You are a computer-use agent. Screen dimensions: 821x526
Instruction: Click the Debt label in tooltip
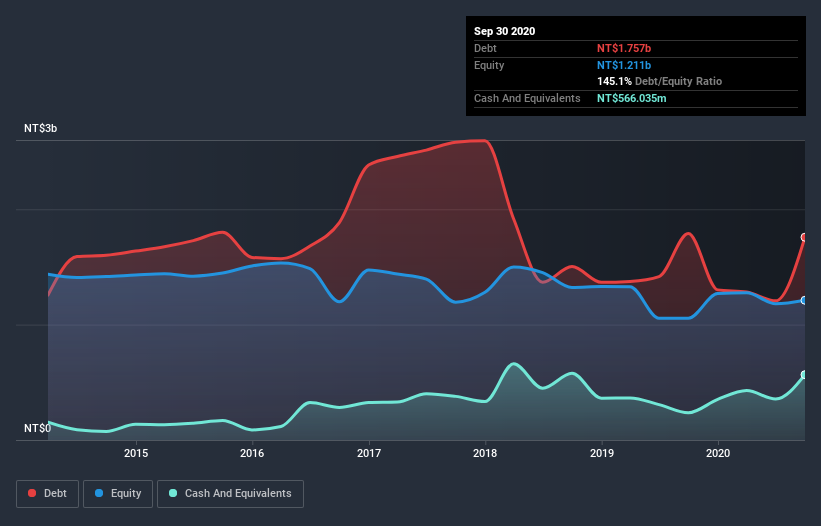coord(485,48)
